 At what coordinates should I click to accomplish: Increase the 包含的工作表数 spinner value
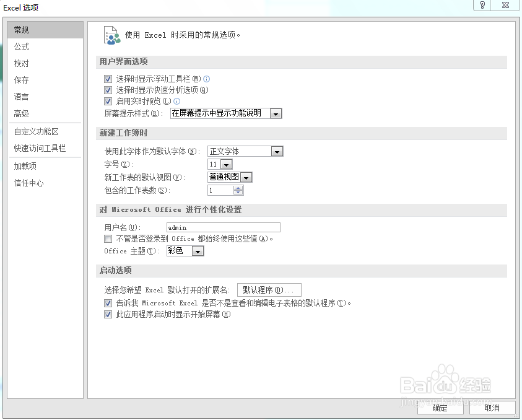click(x=238, y=188)
